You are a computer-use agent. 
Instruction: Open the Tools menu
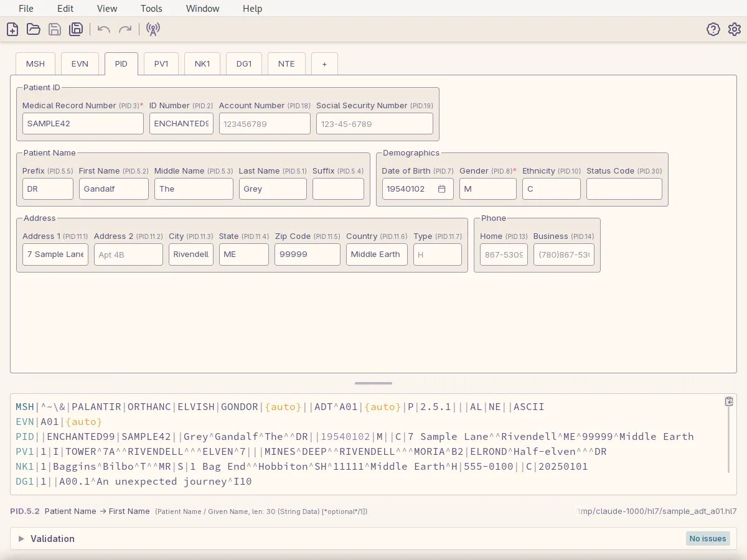tap(151, 9)
